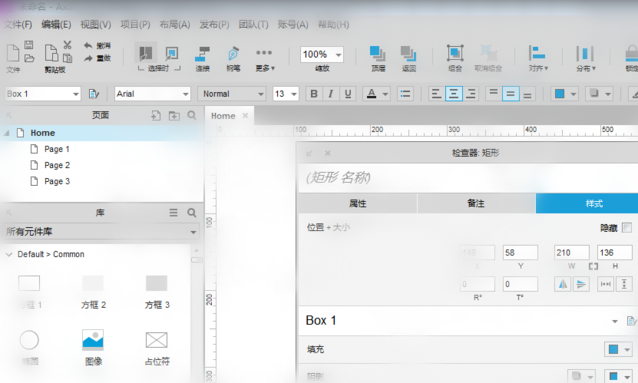This screenshot has width=638, height=383.
Task: Send widget to back icon
Action: click(x=409, y=53)
